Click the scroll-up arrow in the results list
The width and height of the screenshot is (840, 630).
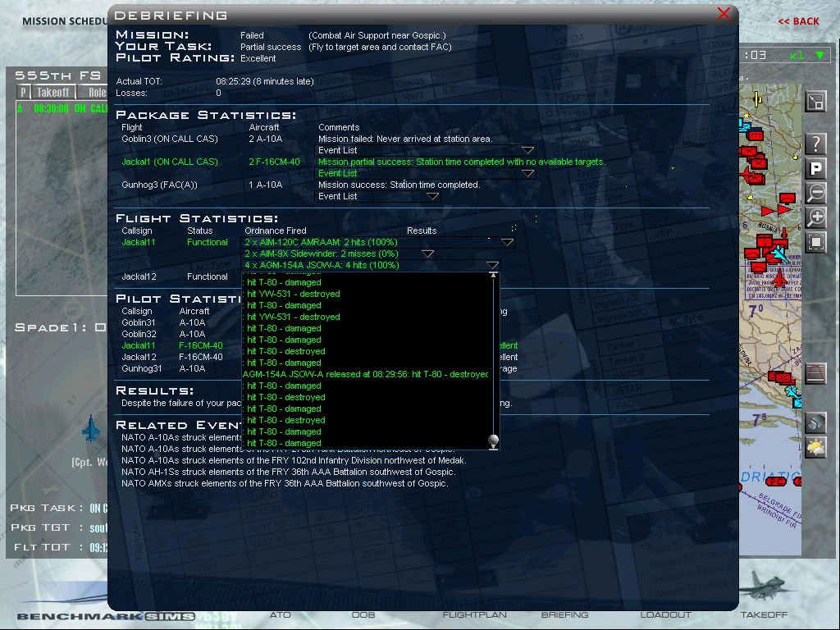click(x=493, y=276)
